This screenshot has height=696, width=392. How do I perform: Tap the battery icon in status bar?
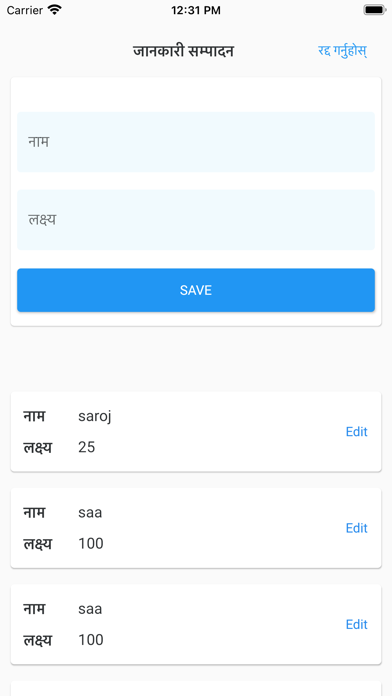(374, 10)
